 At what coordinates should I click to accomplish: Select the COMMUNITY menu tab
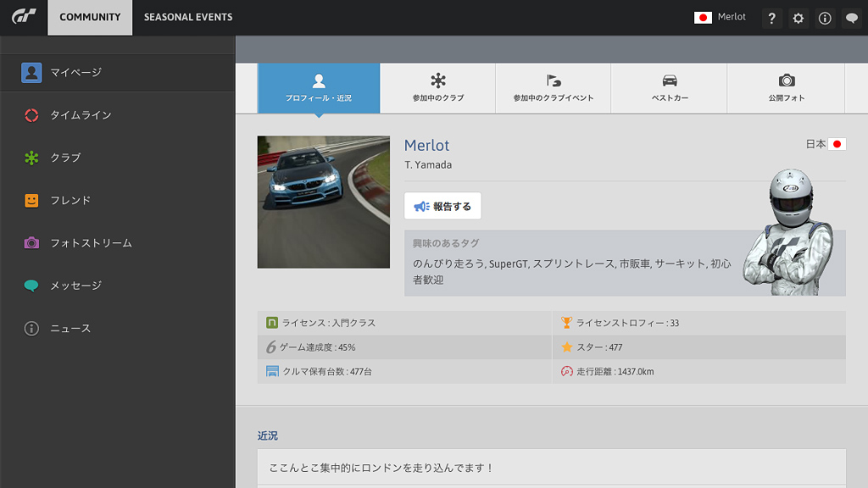click(x=90, y=17)
